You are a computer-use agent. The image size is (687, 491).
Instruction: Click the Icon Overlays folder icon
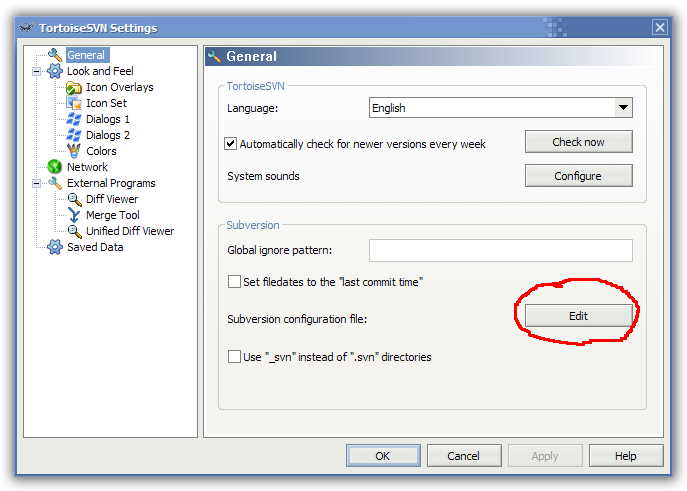coord(74,87)
